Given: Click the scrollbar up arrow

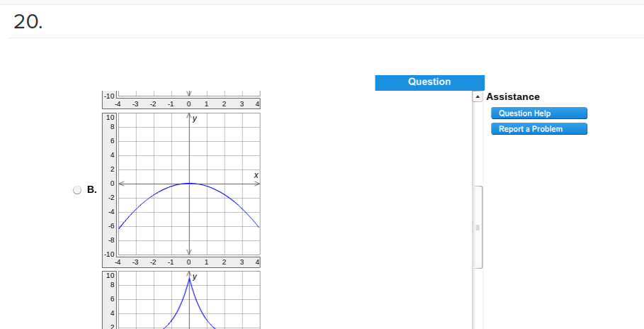Looking at the screenshot, I should (x=478, y=96).
